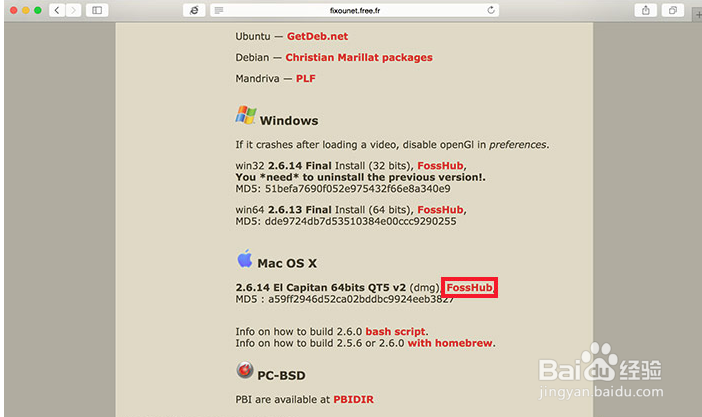Reload the page with the refresh icon
This screenshot has height=417, width=702.
(491, 10)
